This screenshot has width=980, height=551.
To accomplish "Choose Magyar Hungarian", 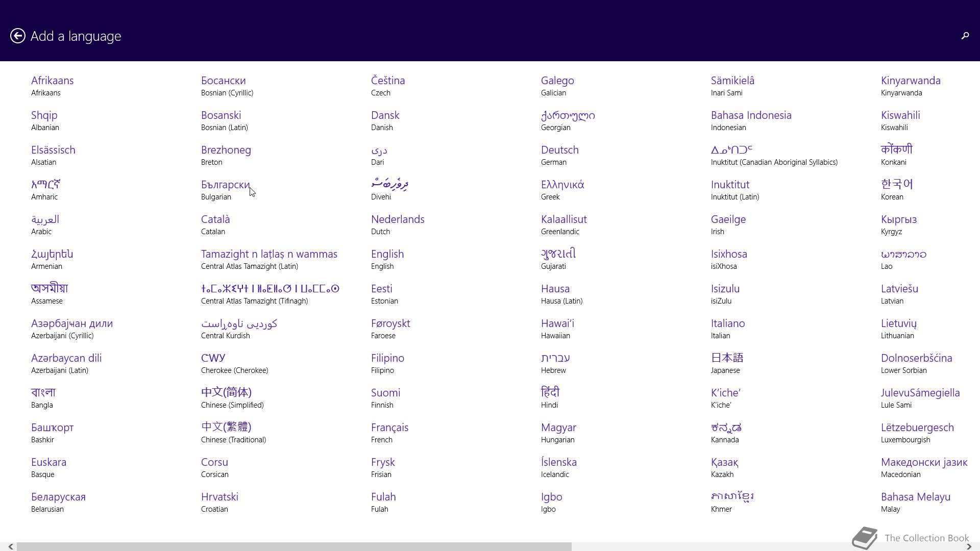I will (x=558, y=433).
